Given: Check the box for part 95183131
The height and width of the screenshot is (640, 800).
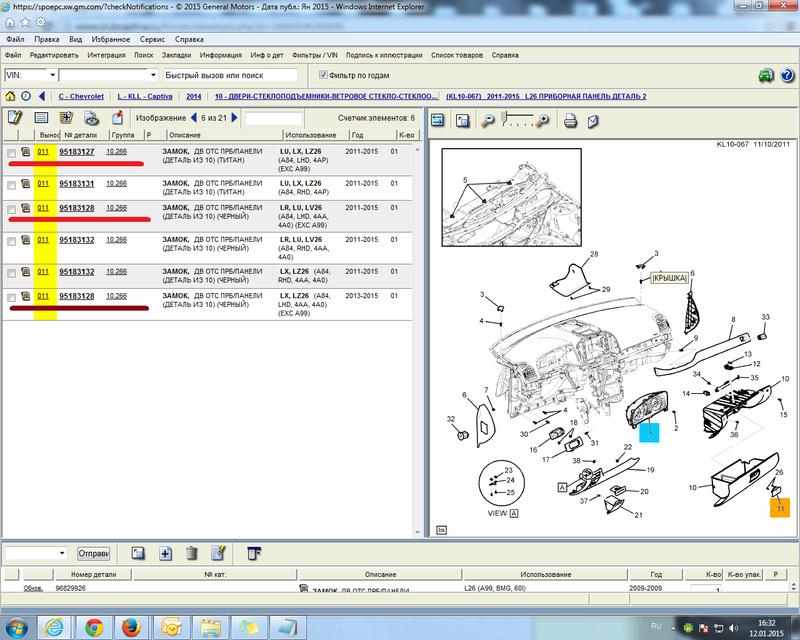Looking at the screenshot, I should pos(11,185).
